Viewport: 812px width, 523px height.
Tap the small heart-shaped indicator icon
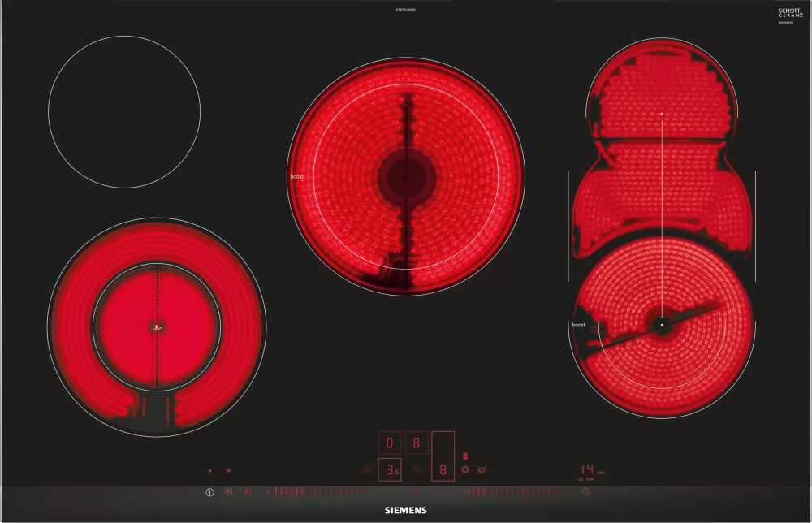pyautogui.click(x=228, y=470)
